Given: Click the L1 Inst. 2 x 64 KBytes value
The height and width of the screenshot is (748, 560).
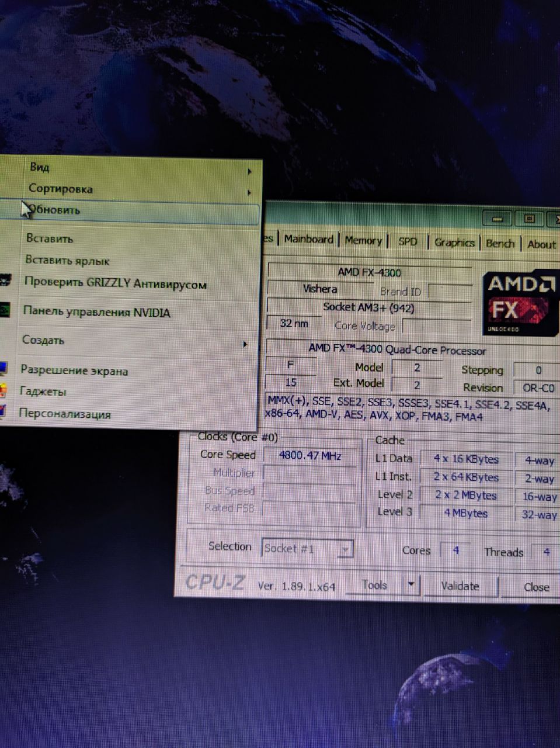Looking at the screenshot, I should (466, 477).
